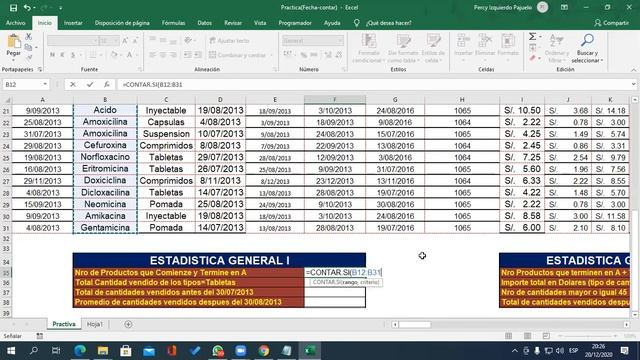This screenshot has height=360, width=640.
Task: Open Buscar y seleccionar magnifier
Action: [587, 40]
